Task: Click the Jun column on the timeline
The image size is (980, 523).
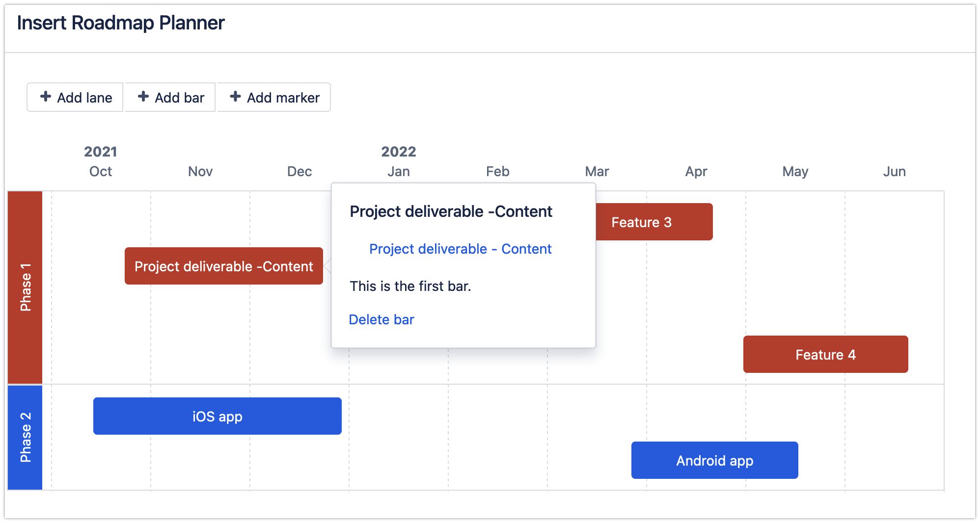Action: click(x=895, y=171)
